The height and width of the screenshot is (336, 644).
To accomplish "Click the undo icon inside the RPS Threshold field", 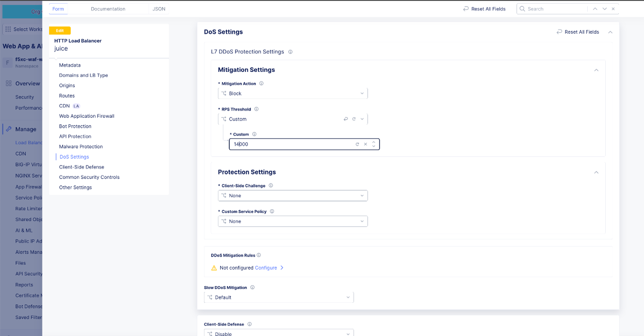I will click(345, 119).
